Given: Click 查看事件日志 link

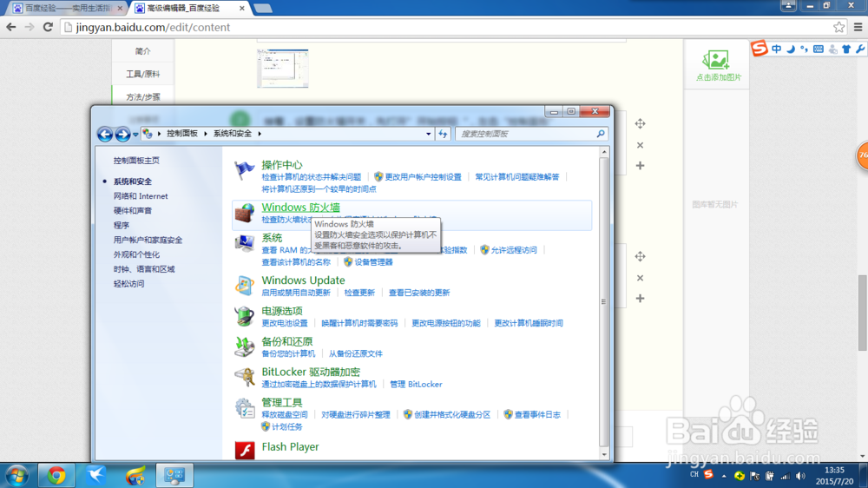Looking at the screenshot, I should 537,414.
